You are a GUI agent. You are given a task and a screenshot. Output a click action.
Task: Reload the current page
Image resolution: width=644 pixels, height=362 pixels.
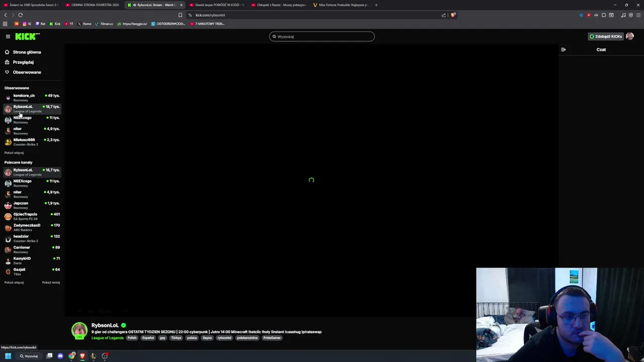(21, 15)
